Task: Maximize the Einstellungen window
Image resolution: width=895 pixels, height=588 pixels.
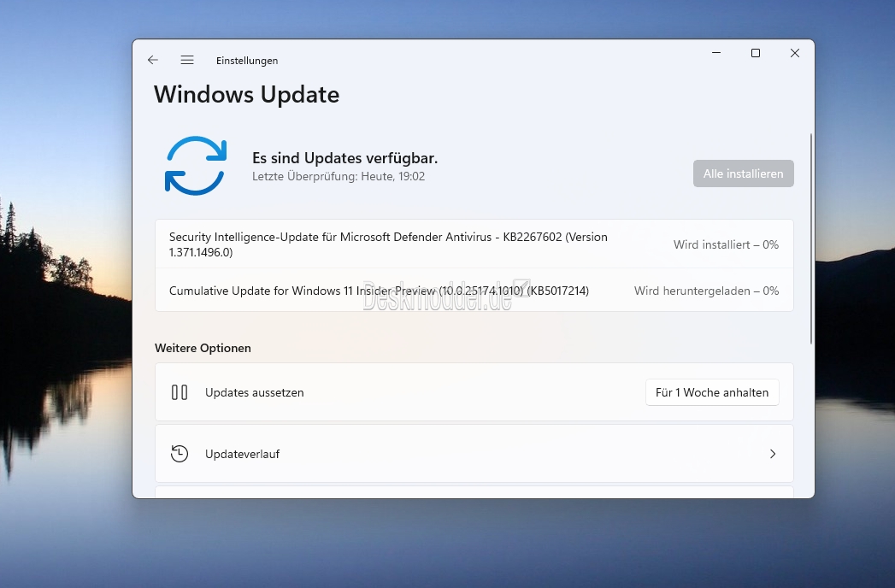Action: click(x=755, y=53)
